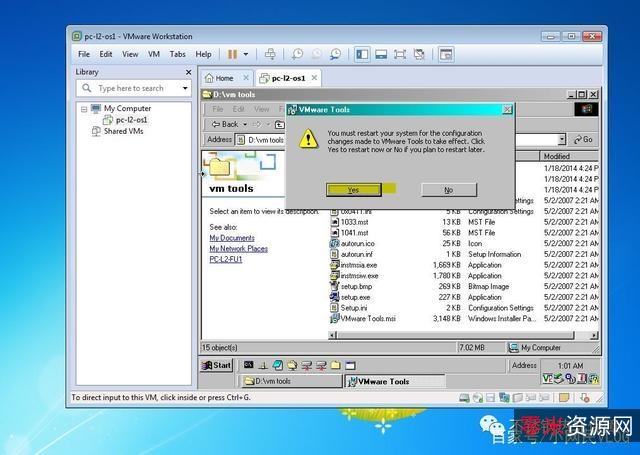Click the scrollbar right arrow in file list
This screenshot has width=640, height=455.
point(594,335)
